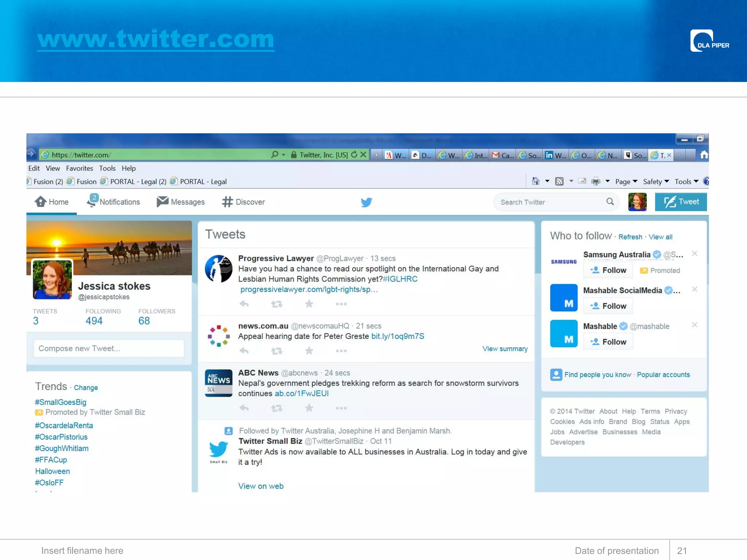Open the bit.ly/1oq9m7S link
Image resolution: width=747 pixels, height=560 pixels.
[398, 336]
